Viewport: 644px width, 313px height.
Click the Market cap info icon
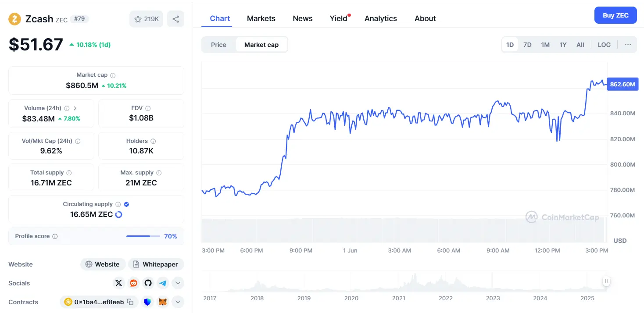tap(113, 75)
